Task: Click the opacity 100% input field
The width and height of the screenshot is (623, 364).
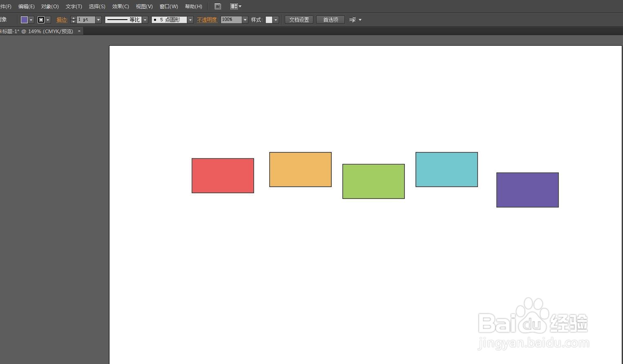Action: [x=231, y=20]
